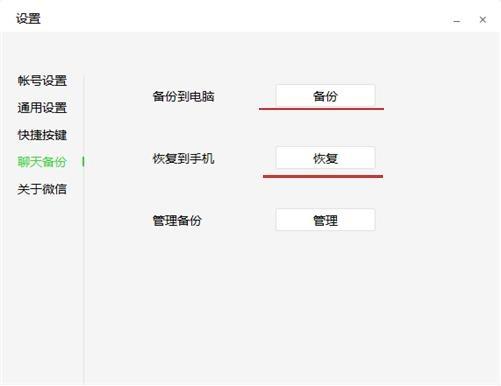The height and width of the screenshot is (386, 501).
Task: Select the green 聊天备份 sidebar item
Action: (x=42, y=162)
